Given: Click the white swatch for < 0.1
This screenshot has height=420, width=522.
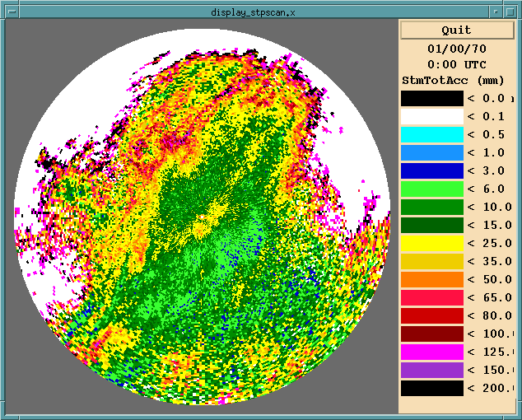Looking at the screenshot, I should [x=431, y=117].
